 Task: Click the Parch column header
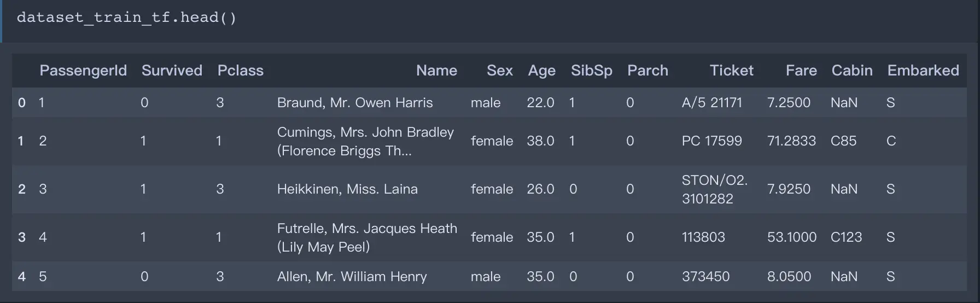point(647,71)
